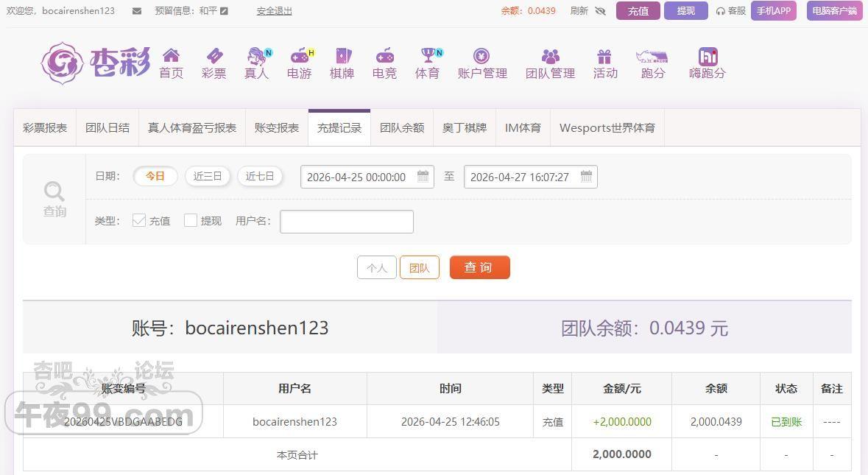Switch to 账变报表 tab
868x475 pixels.
[277, 128]
